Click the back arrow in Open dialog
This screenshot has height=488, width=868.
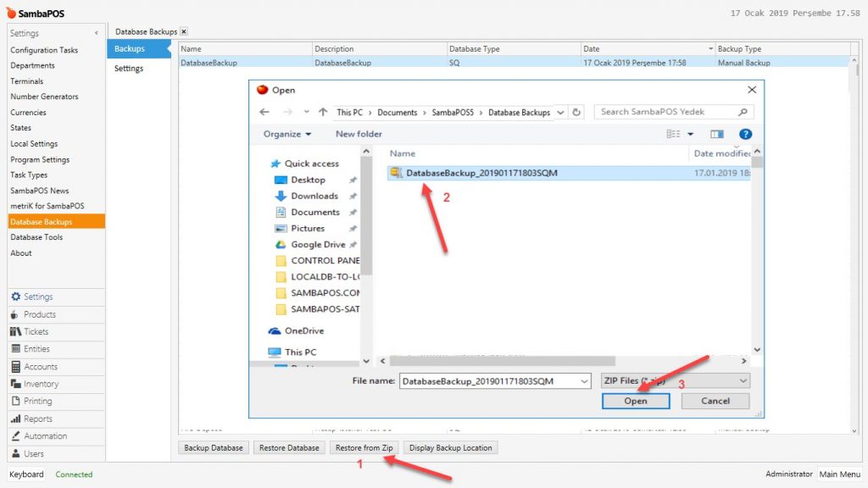(264, 112)
